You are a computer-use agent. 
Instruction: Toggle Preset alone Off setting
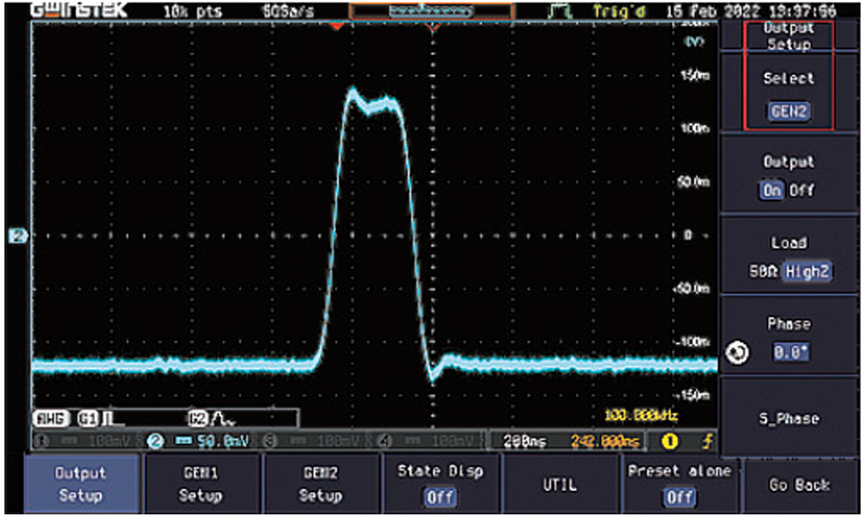point(679,483)
